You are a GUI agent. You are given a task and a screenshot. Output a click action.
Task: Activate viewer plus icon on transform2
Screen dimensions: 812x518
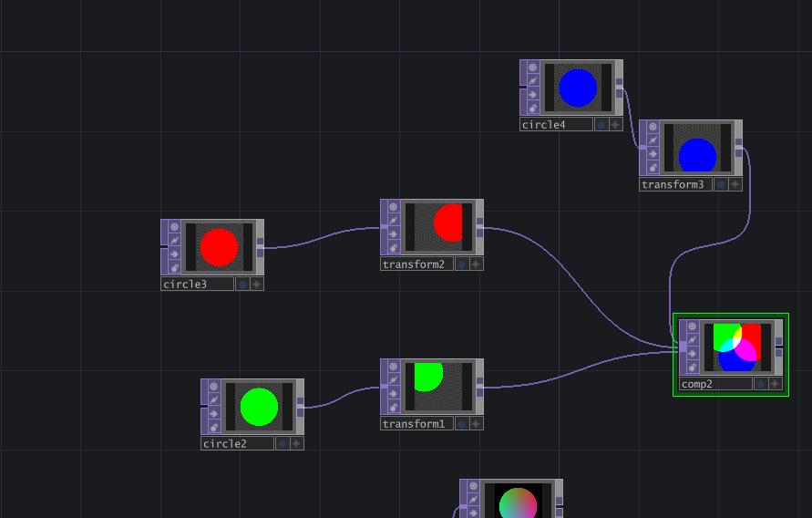476,264
